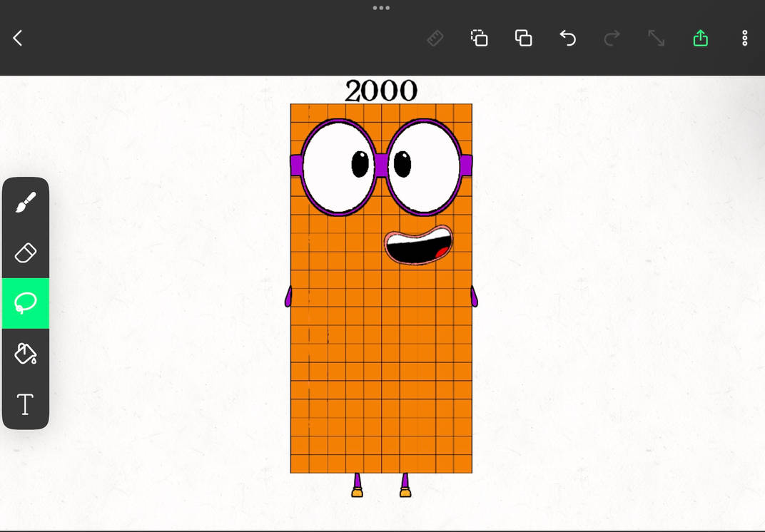The width and height of the screenshot is (765, 532).
Task: Open the ruler tool in top bar
Action: (x=435, y=38)
